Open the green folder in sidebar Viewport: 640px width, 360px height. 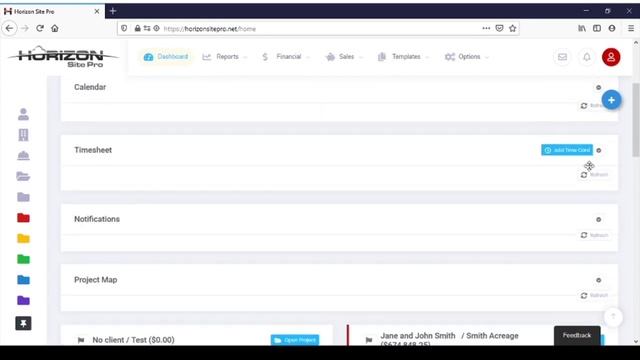23,259
